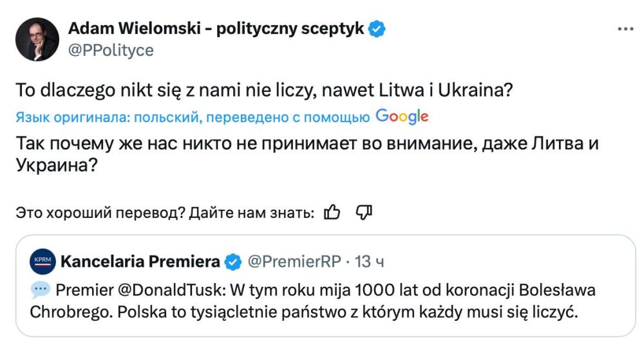The width and height of the screenshot is (644, 346).
Task: Click the Kancelaria Premiera account name
Action: [140, 262]
